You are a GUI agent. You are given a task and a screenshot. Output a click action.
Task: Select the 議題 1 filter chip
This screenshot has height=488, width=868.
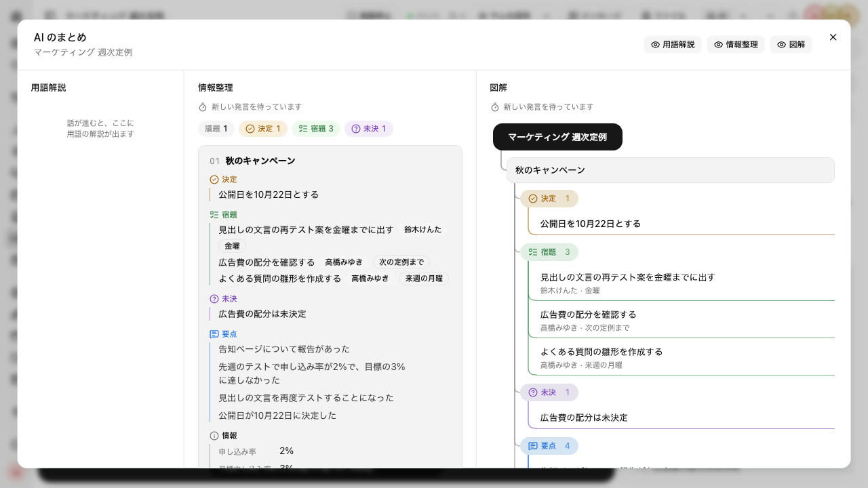pos(216,129)
